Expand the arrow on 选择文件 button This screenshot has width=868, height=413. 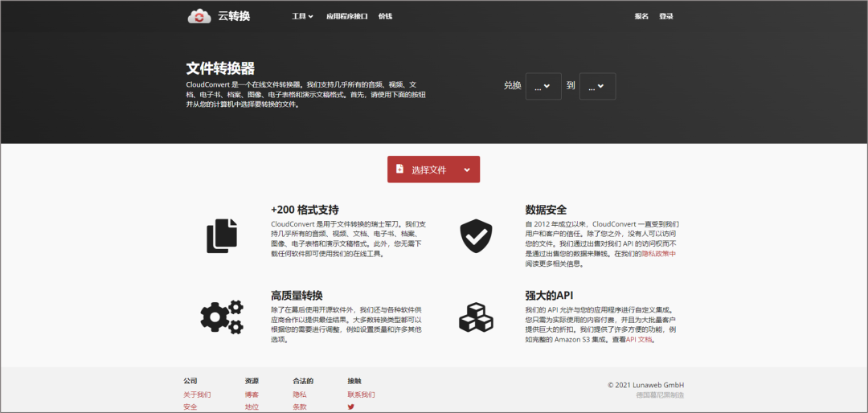pos(466,170)
